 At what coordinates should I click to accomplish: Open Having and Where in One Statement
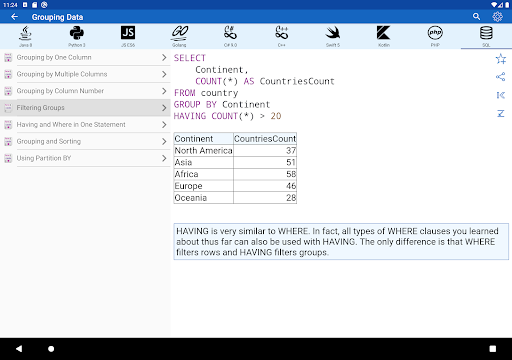pos(85,124)
